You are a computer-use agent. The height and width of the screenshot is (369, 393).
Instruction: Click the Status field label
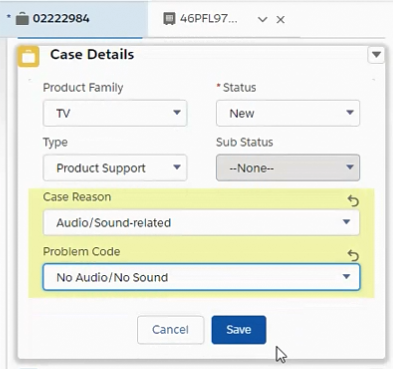(239, 88)
